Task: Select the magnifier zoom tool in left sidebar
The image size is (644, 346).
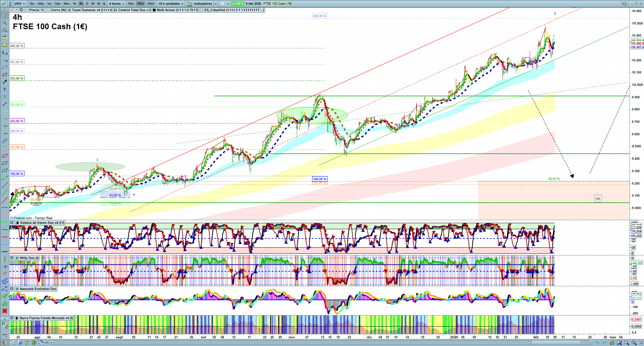Action: point(5,23)
